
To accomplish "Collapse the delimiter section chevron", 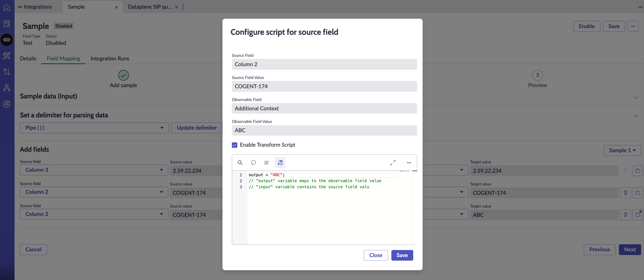I will (636, 116).
